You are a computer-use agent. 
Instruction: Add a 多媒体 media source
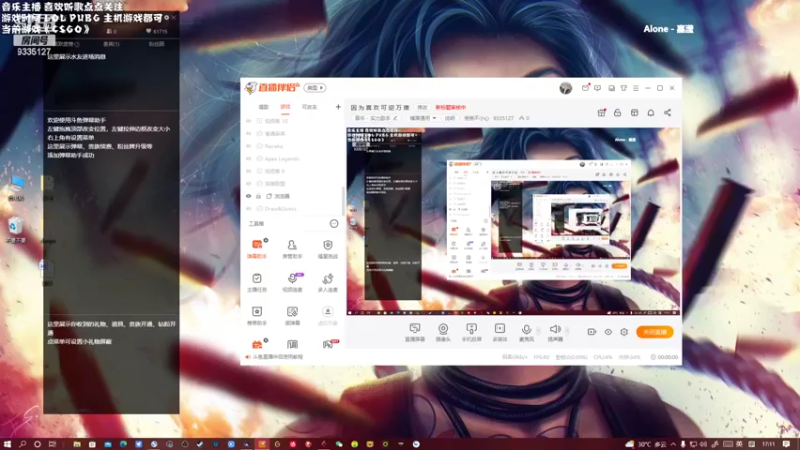500,332
